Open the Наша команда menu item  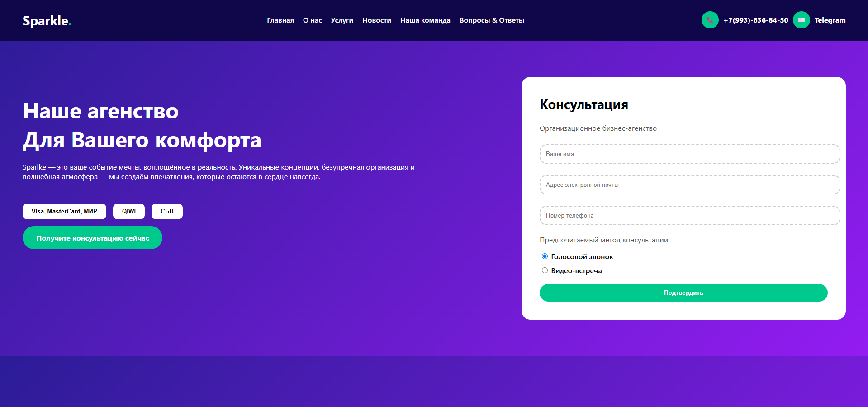click(x=425, y=20)
